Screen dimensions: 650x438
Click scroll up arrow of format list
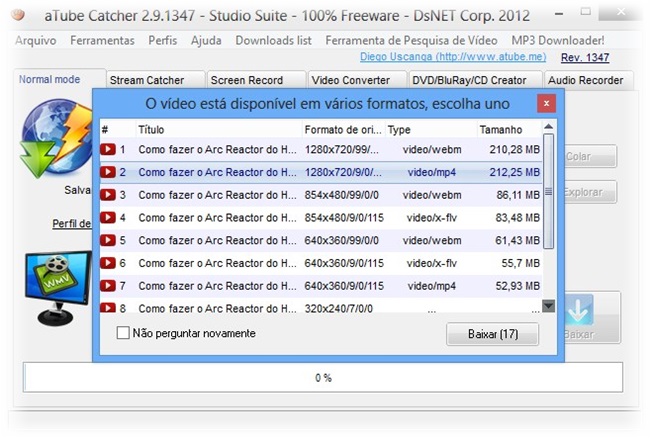point(548,127)
